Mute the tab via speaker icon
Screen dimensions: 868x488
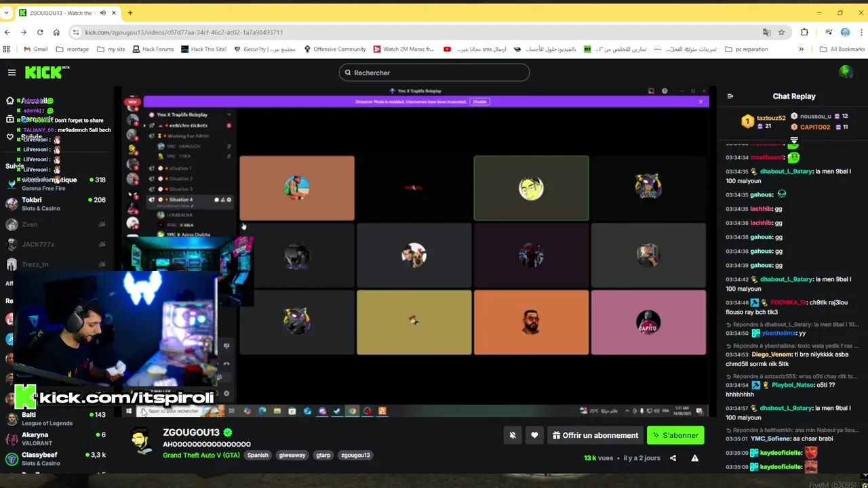click(103, 13)
